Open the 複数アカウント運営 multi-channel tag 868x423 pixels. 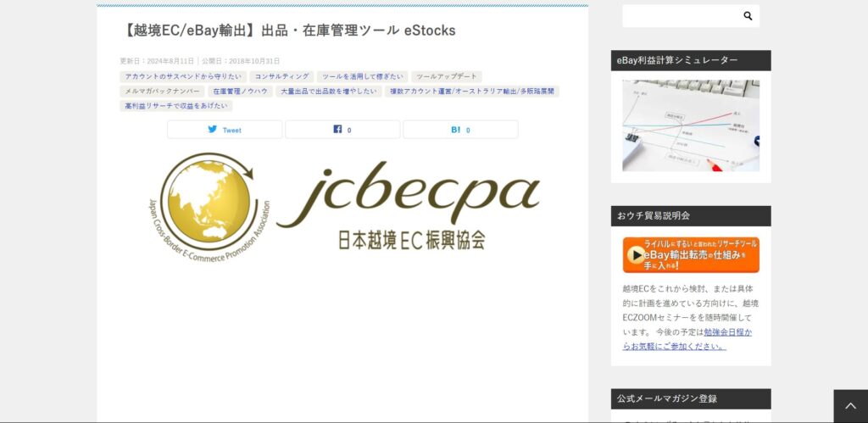point(471,92)
